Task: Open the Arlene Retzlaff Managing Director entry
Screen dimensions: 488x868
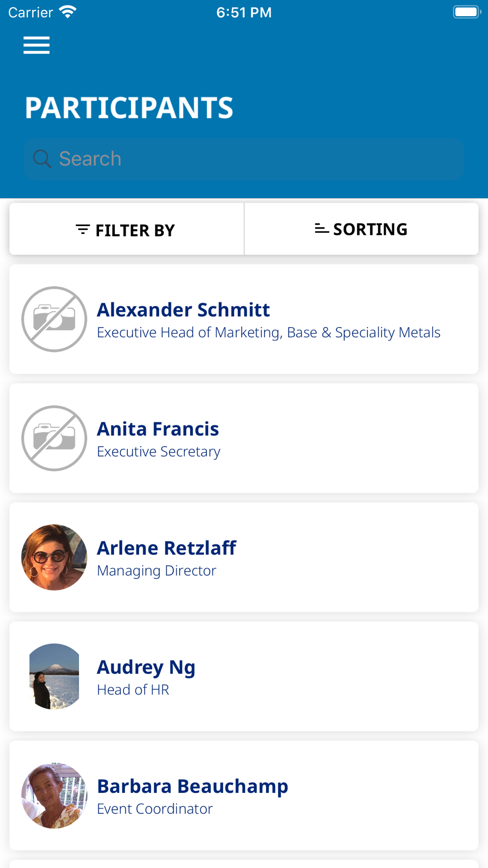Action: click(x=244, y=558)
